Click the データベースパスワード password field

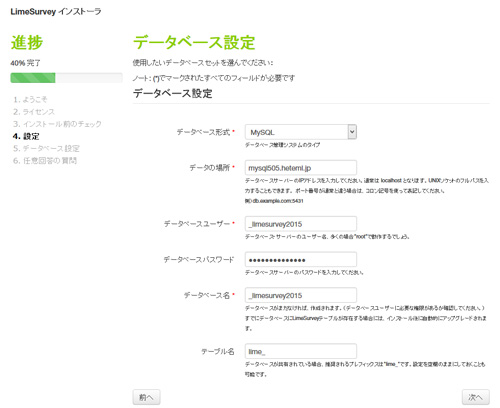[x=301, y=259]
